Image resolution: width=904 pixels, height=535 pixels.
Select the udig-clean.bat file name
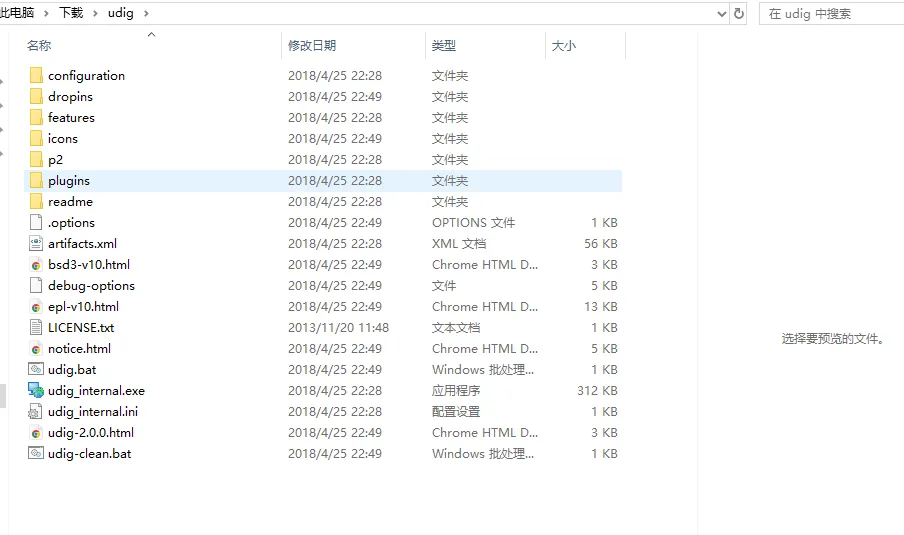(x=89, y=454)
